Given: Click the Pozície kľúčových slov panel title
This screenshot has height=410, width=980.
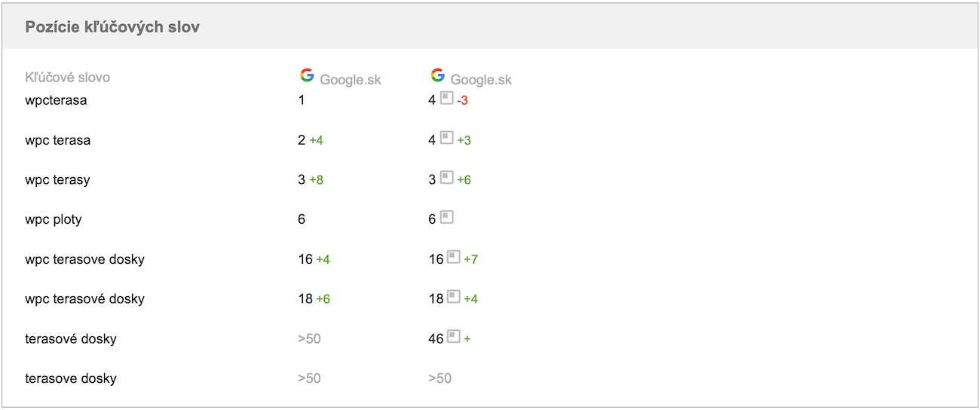Looking at the screenshot, I should [112, 27].
